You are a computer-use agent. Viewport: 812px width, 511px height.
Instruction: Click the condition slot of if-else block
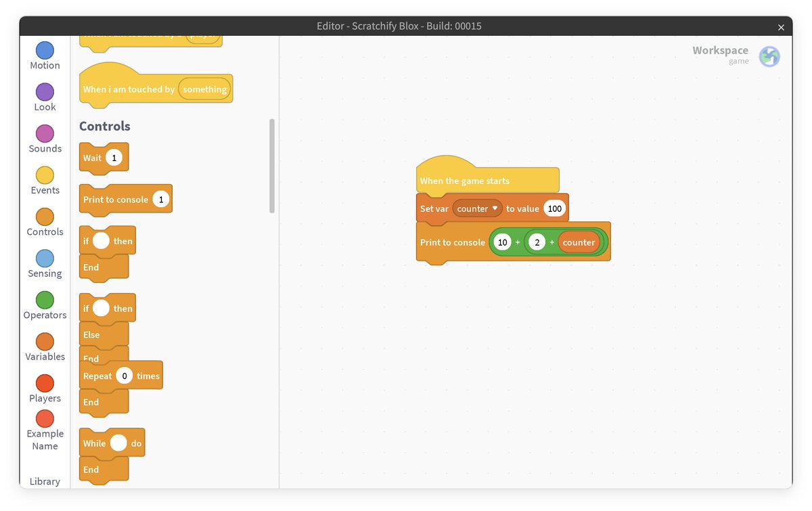(101, 309)
